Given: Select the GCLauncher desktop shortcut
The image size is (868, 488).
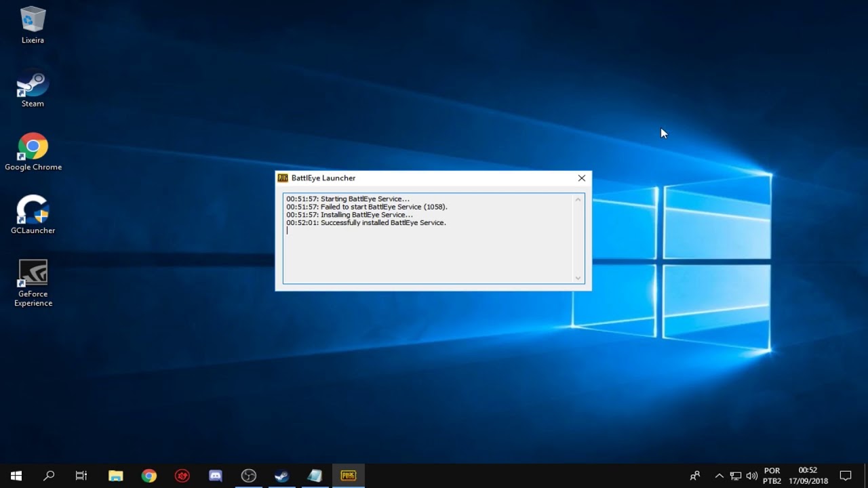Looking at the screenshot, I should click(33, 215).
